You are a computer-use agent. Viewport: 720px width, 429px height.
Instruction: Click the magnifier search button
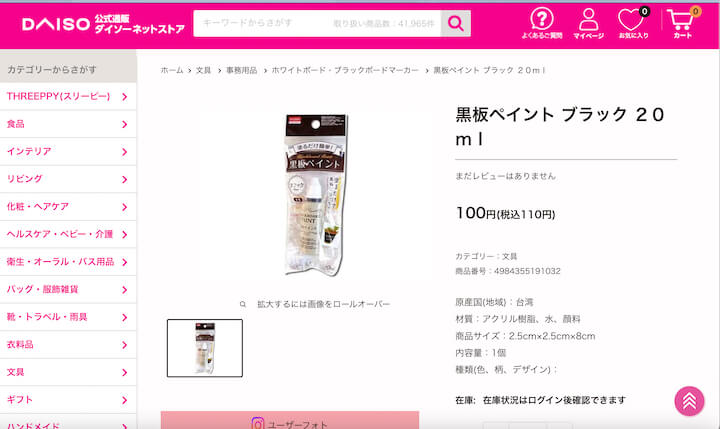(x=456, y=23)
